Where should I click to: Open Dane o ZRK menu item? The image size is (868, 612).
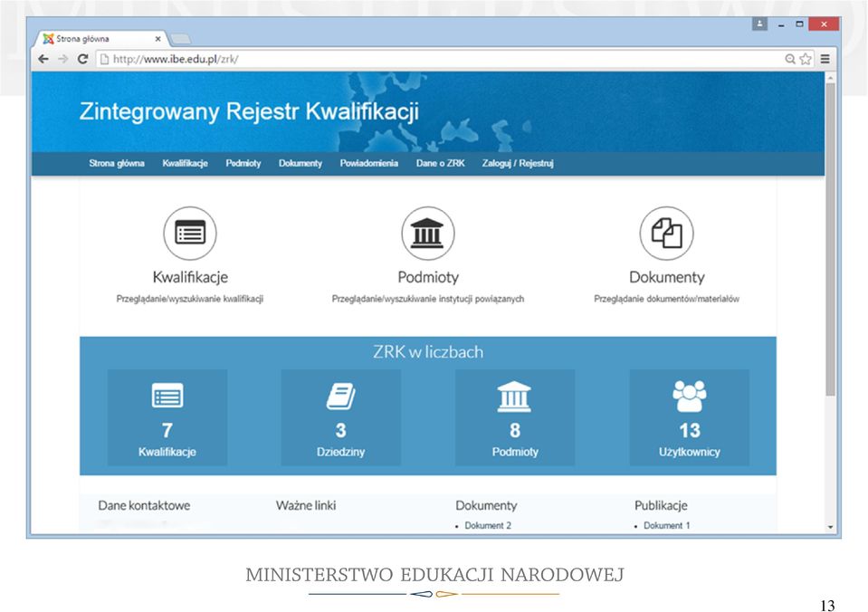[440, 163]
